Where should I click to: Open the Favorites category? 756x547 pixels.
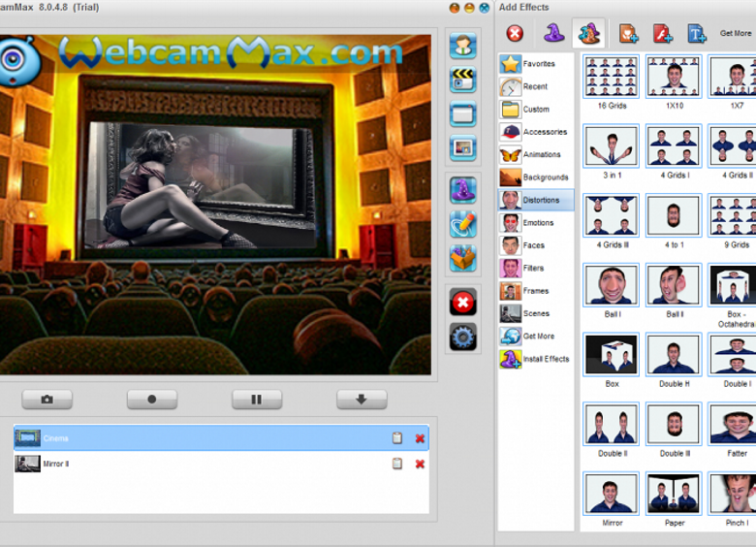[536, 64]
